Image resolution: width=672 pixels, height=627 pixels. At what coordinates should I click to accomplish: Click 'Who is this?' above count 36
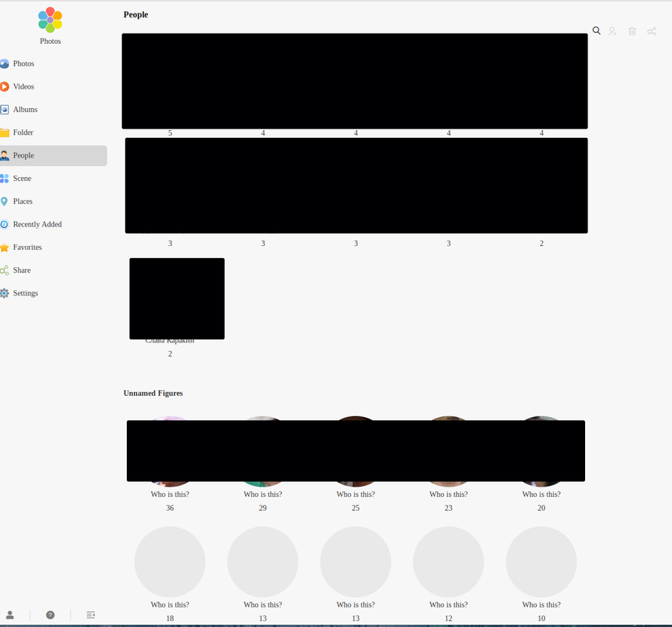[170, 494]
